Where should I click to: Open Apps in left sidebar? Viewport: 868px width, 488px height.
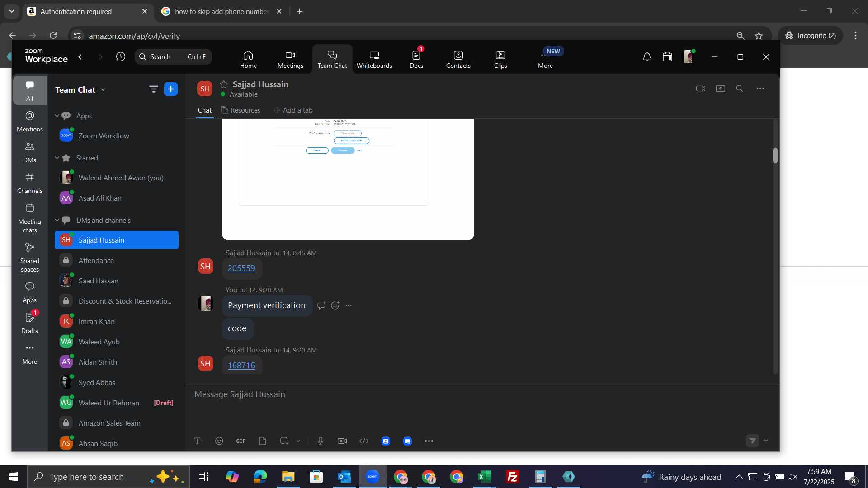click(30, 292)
